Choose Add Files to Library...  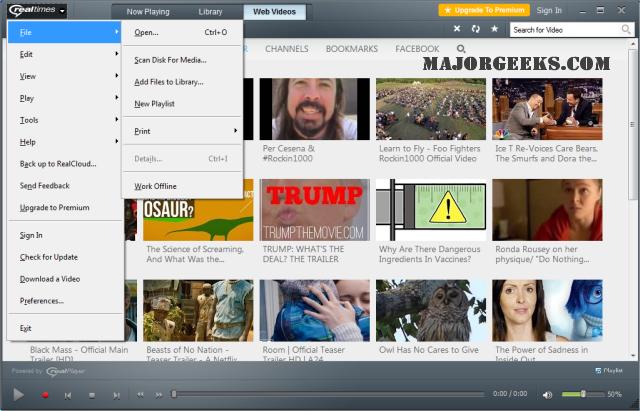click(x=182, y=82)
